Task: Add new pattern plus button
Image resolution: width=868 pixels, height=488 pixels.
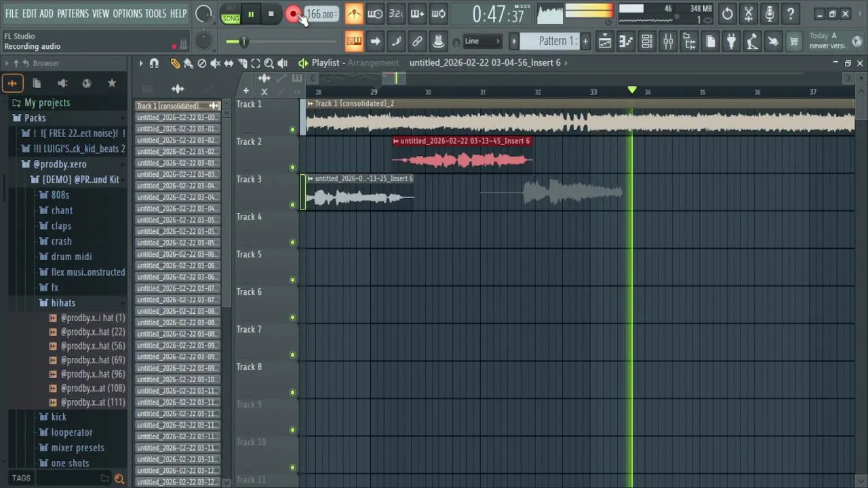Action: click(x=585, y=41)
